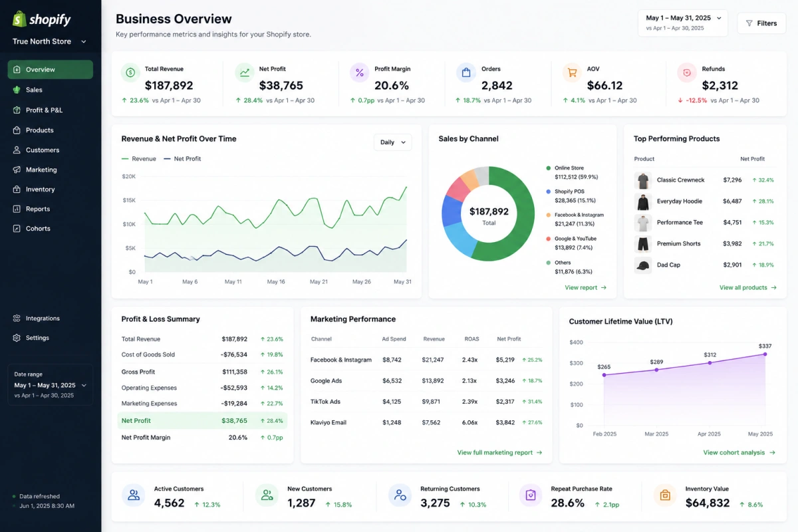Click the Overview home icon in sidebar
Screen dimensions: 798x532
click(x=17, y=70)
